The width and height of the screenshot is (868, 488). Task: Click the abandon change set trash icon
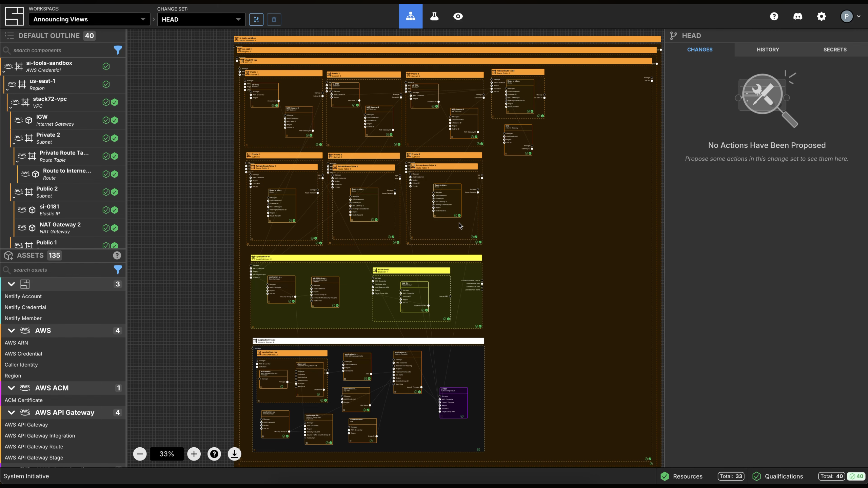[274, 19]
